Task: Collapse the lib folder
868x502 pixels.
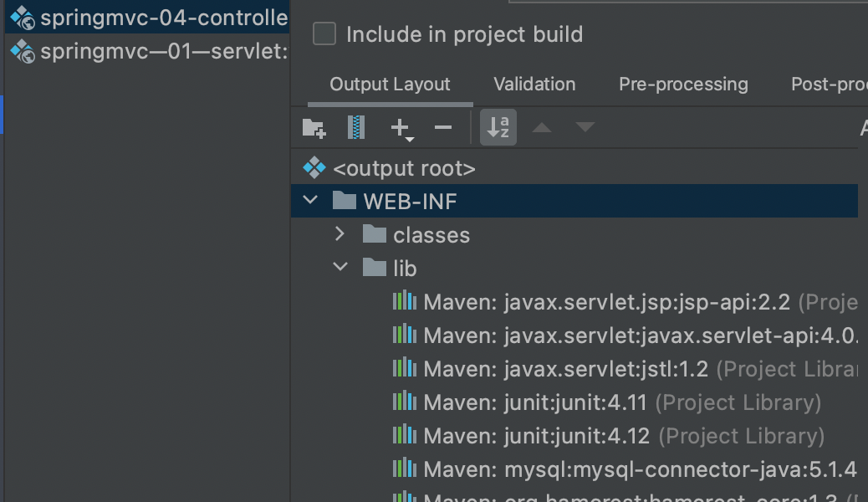Action: tap(340, 267)
